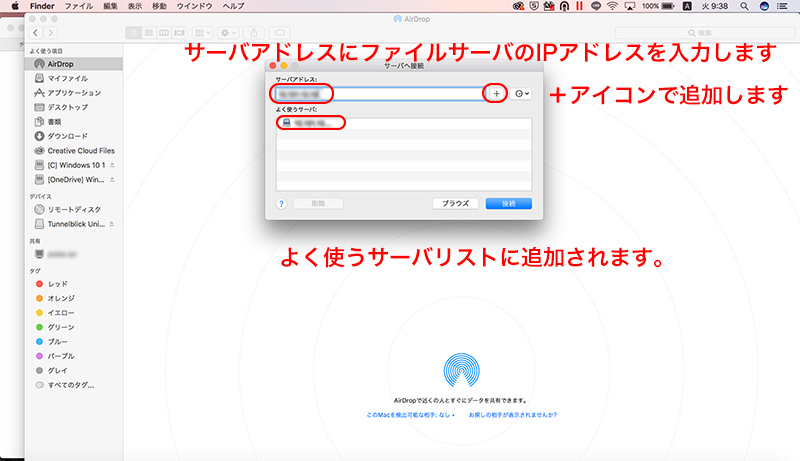Open the action gear dropdown

coord(228,33)
